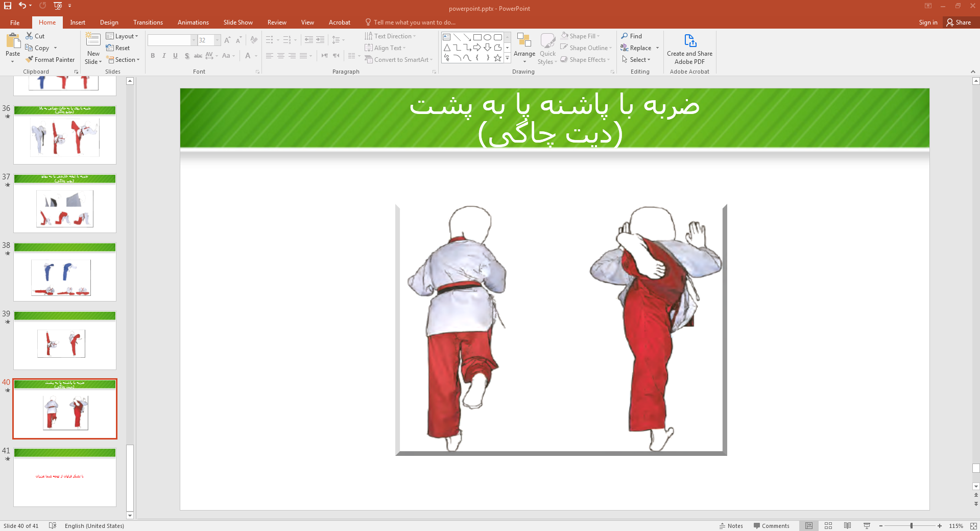The width and height of the screenshot is (980, 531).
Task: Click Sign in link
Action: (x=928, y=22)
